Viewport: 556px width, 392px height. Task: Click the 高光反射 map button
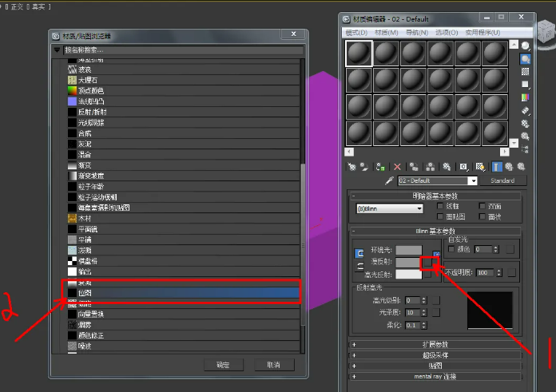[428, 274]
